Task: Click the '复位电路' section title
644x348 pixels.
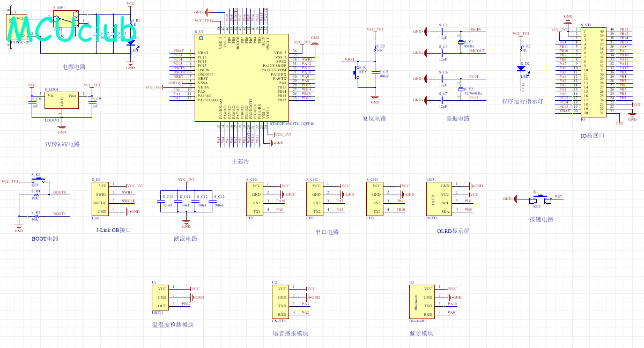Action: [374, 119]
